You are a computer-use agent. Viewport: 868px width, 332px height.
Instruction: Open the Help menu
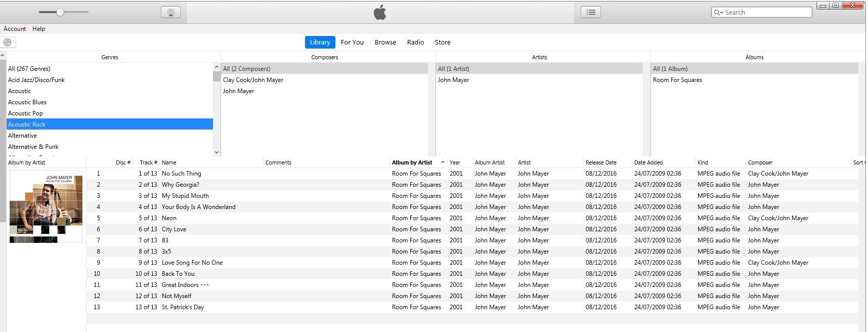(39, 29)
